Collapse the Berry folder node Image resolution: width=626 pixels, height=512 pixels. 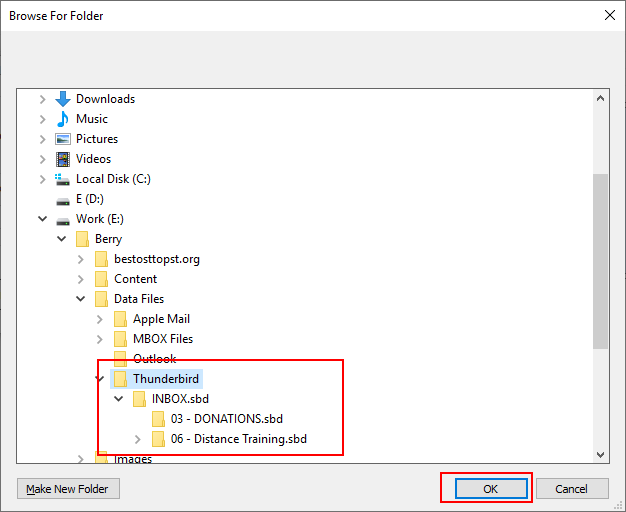tap(62, 238)
